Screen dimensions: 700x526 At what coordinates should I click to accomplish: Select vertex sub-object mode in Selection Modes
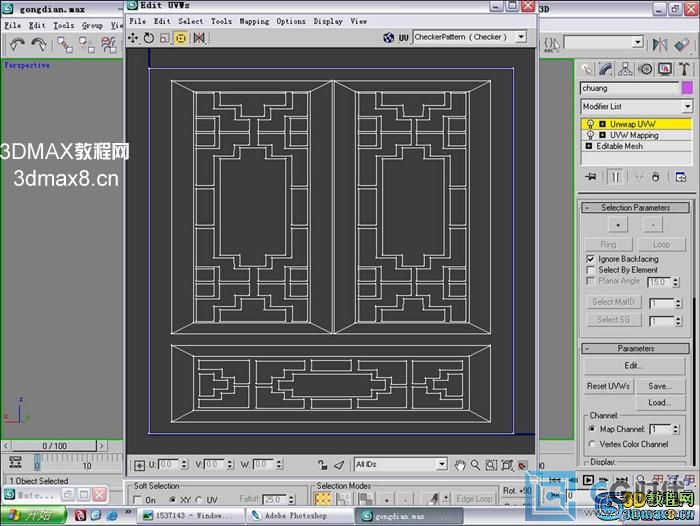click(323, 498)
